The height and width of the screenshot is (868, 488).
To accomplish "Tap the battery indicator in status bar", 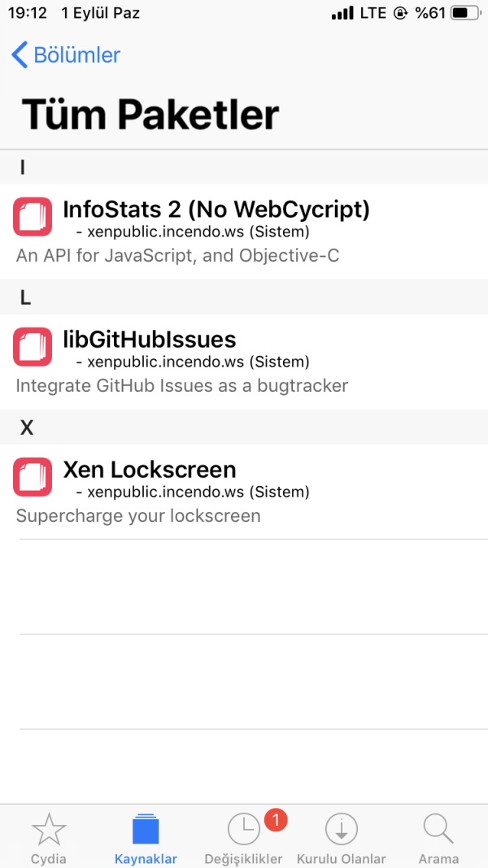I will point(464,14).
